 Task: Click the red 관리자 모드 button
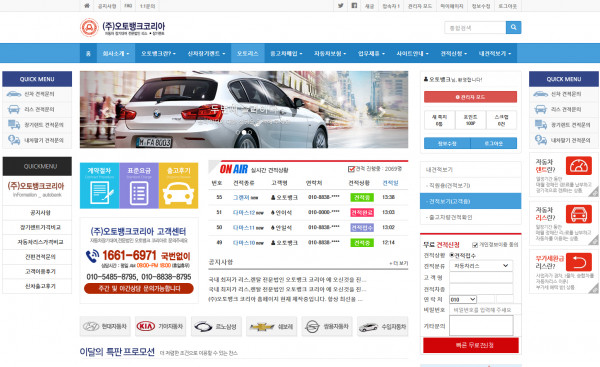470,97
